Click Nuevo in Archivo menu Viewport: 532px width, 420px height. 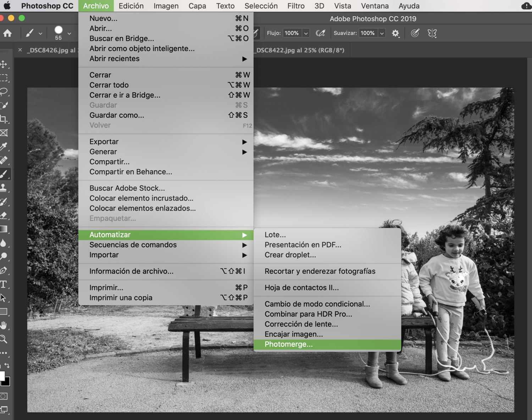click(x=166, y=18)
